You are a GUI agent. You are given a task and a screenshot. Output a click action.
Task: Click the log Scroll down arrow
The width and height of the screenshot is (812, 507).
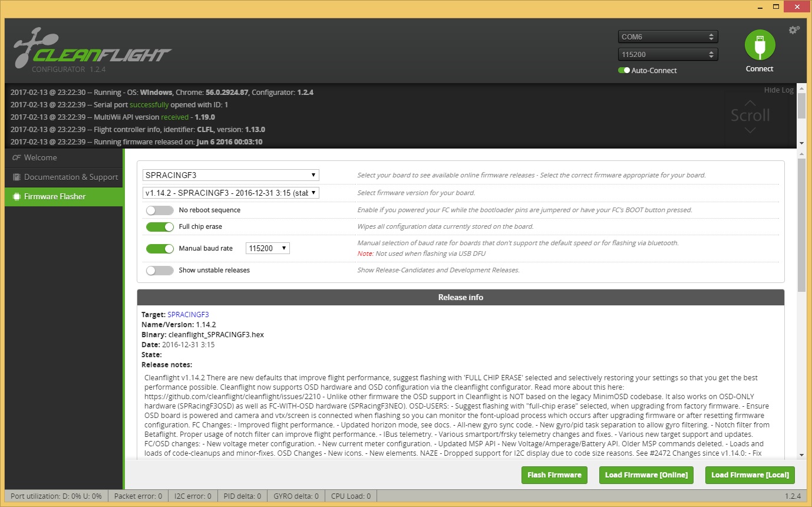(750, 130)
